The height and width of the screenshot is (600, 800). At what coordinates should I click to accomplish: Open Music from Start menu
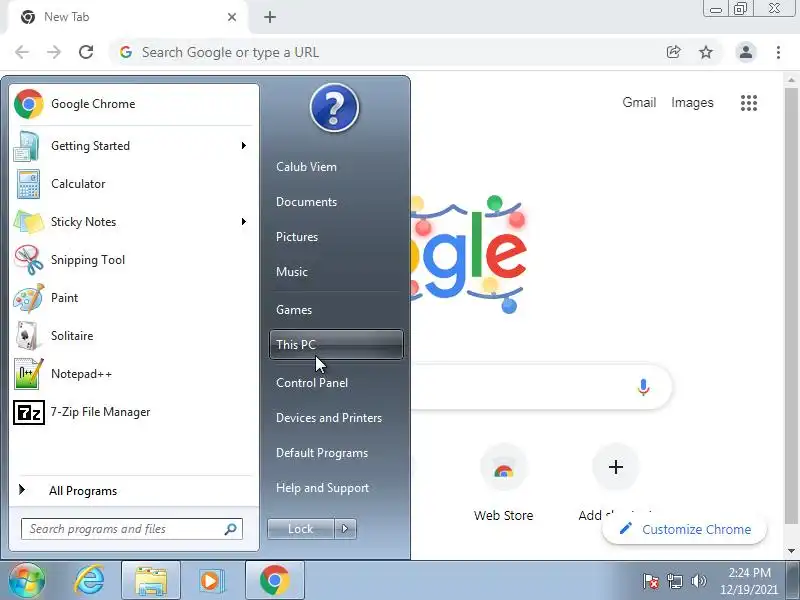(292, 272)
